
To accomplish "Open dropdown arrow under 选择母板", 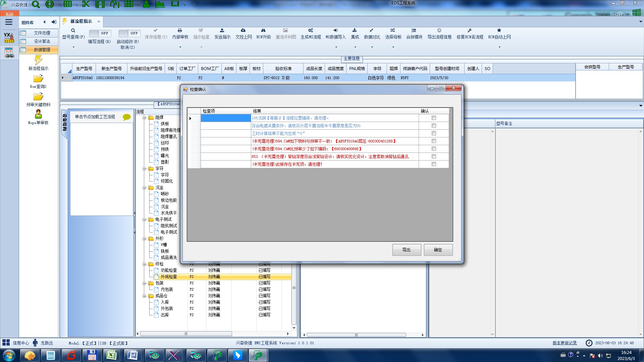I will point(393,47).
